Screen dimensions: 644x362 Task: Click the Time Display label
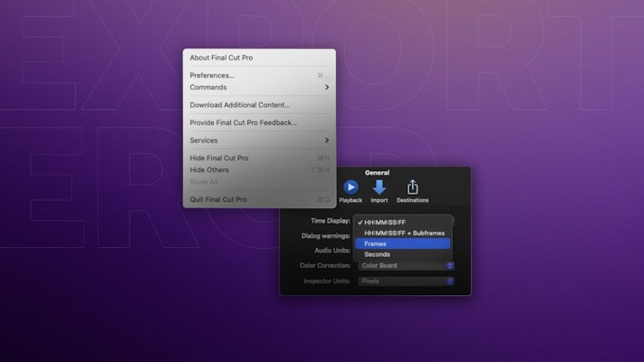[x=330, y=221]
